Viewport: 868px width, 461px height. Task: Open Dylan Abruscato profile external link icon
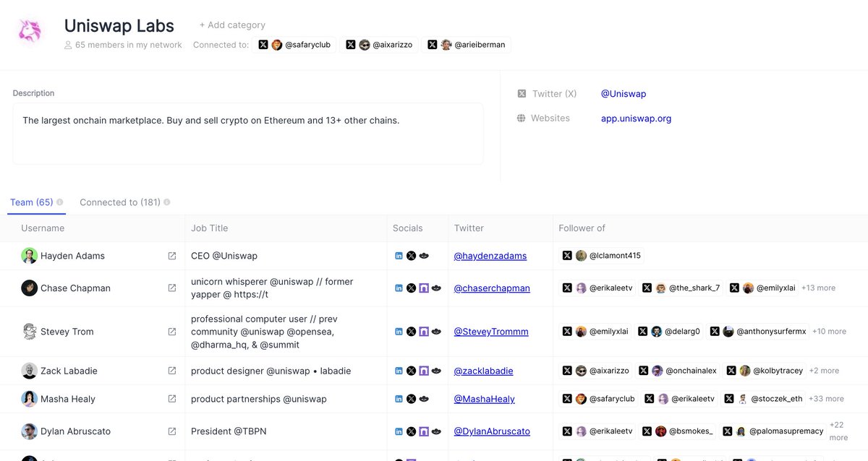(x=172, y=431)
